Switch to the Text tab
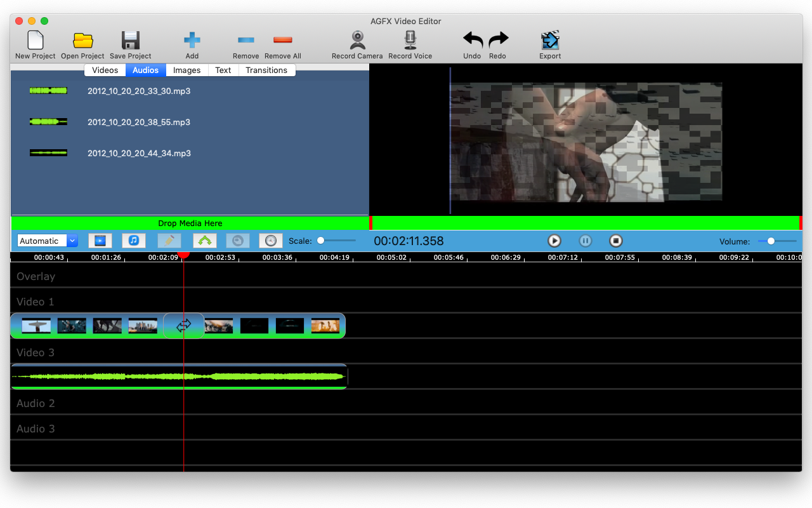Image resolution: width=812 pixels, height=508 pixels. pyautogui.click(x=223, y=70)
